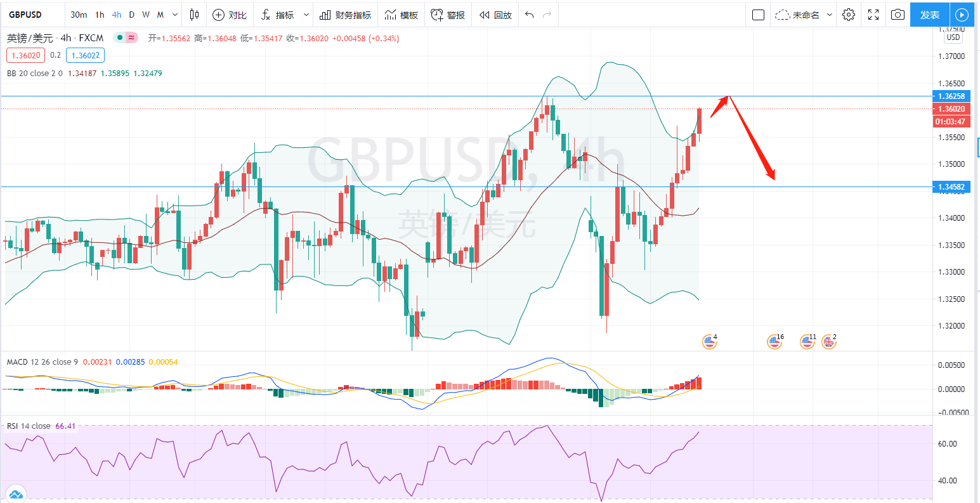
Task: Enter fullscreen mode using the expand icon
Action: tap(873, 15)
